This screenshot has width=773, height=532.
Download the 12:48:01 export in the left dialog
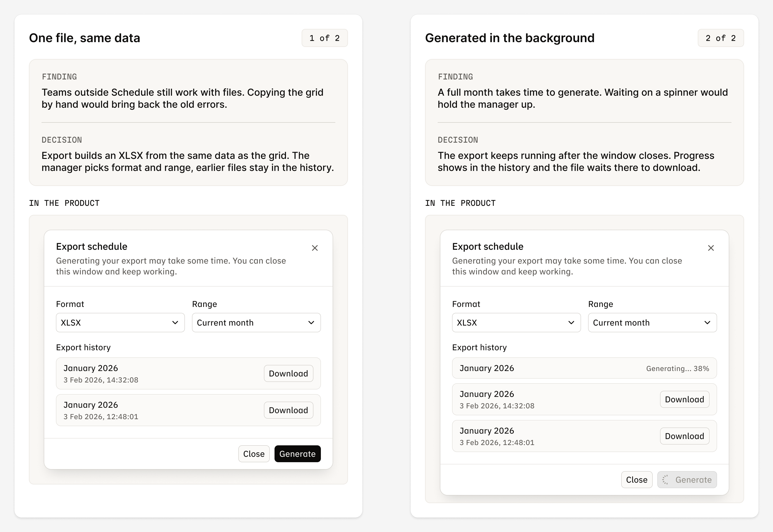click(288, 410)
